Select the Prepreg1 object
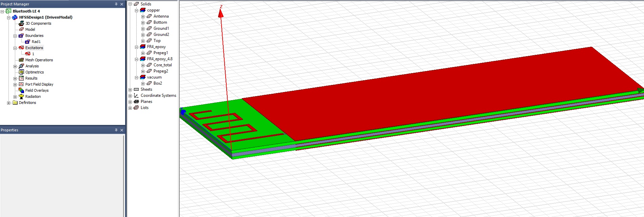 (161, 53)
